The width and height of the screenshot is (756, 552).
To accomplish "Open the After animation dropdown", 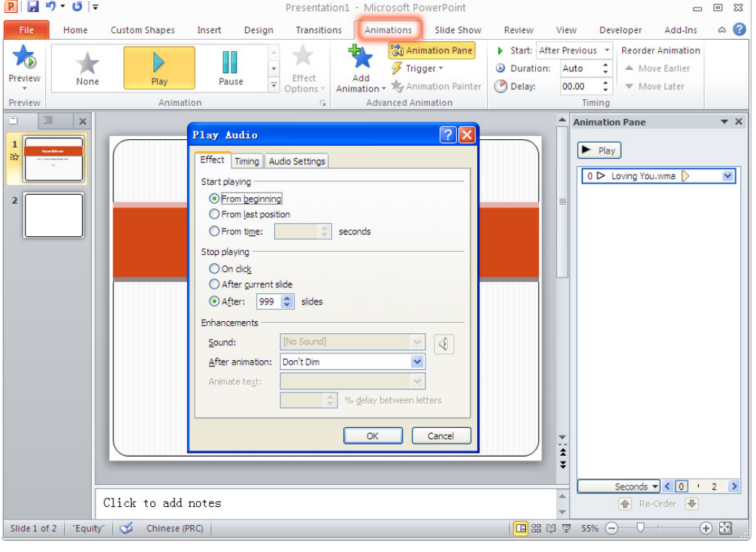I will coord(417,362).
